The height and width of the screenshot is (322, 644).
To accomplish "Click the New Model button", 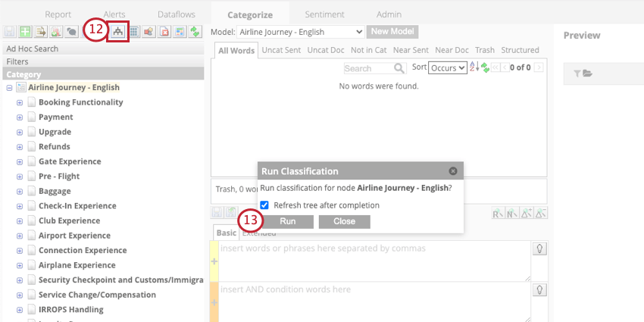I will [x=392, y=32].
